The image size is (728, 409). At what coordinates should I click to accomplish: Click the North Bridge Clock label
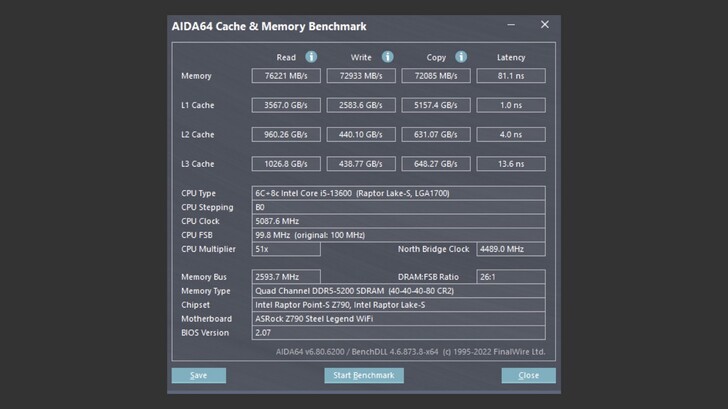[434, 249]
